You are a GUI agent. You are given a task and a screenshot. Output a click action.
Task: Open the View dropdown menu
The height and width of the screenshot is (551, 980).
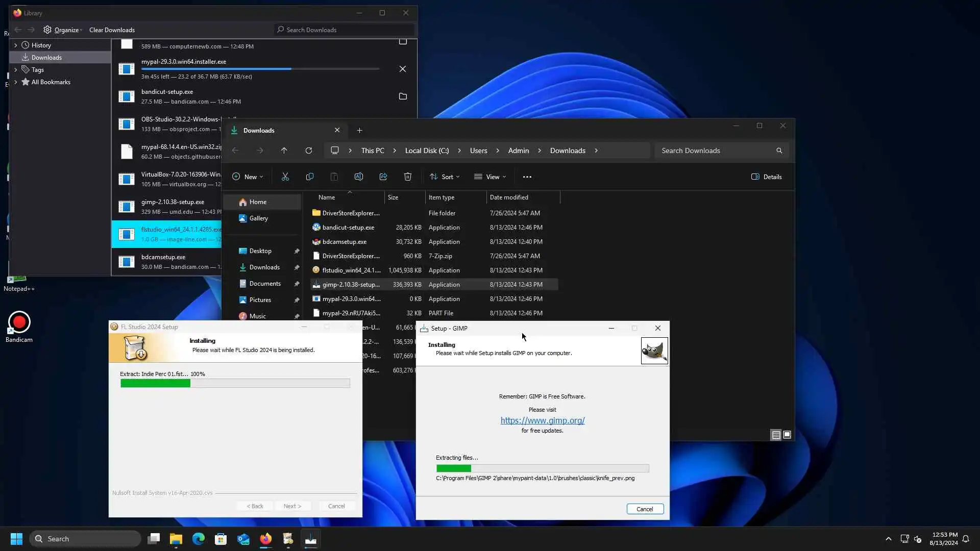490,177
